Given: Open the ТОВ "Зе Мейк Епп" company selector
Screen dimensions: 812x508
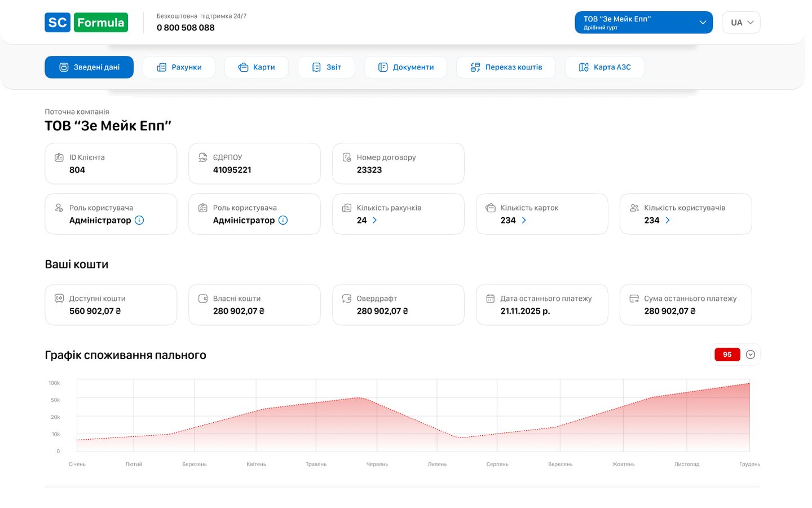Looking at the screenshot, I should click(644, 23).
